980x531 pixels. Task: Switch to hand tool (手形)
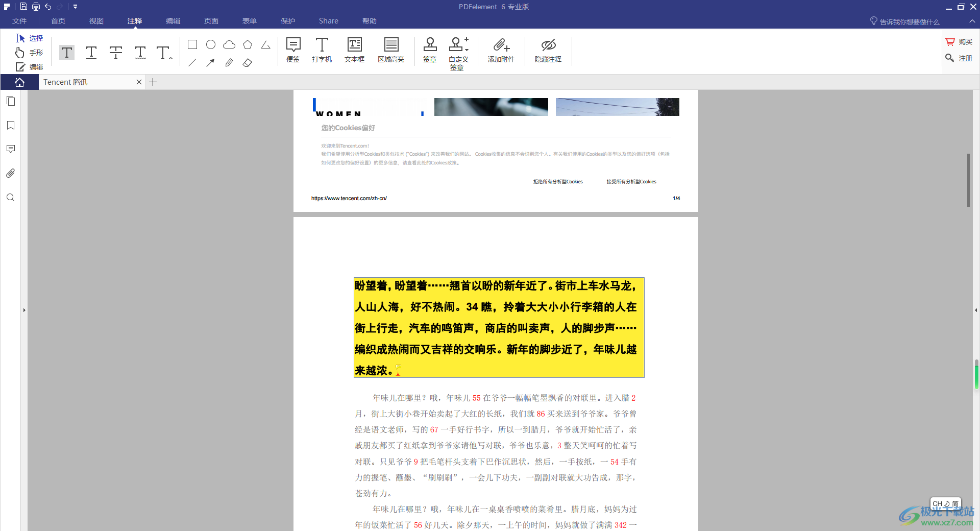[x=30, y=53]
